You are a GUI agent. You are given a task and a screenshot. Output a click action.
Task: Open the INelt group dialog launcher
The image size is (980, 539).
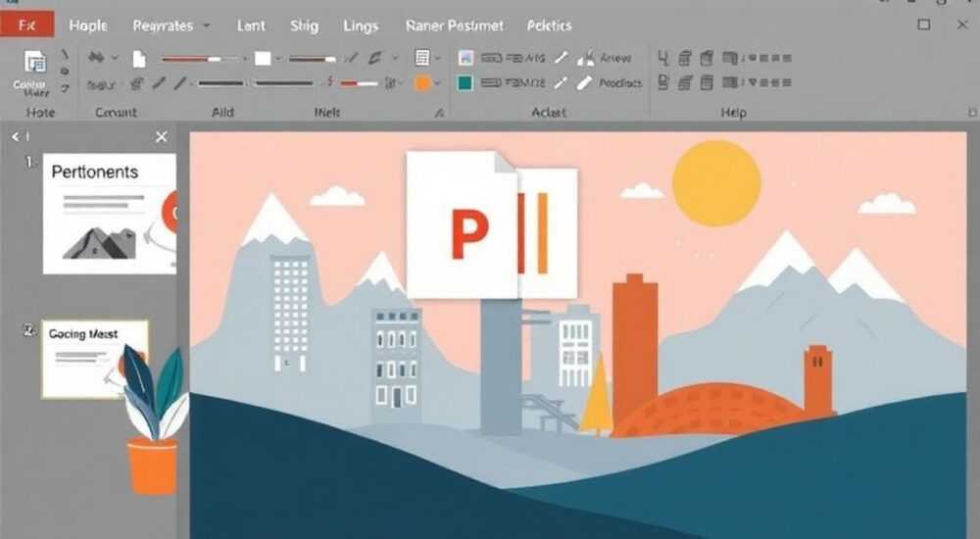click(439, 113)
